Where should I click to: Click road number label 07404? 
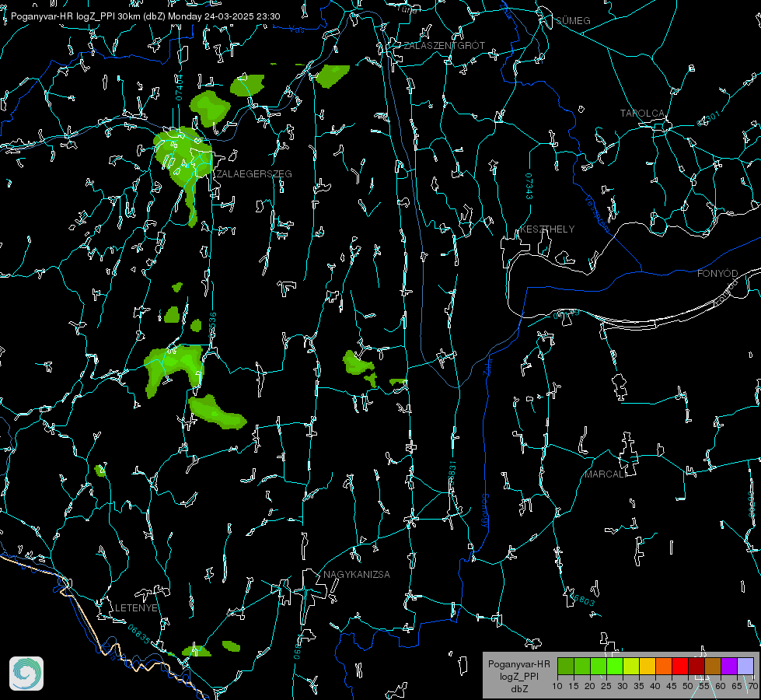pyautogui.click(x=179, y=87)
